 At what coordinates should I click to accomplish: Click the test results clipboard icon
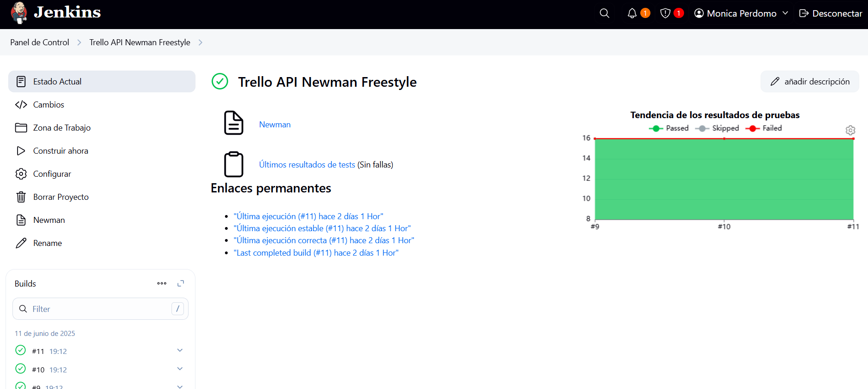click(234, 164)
